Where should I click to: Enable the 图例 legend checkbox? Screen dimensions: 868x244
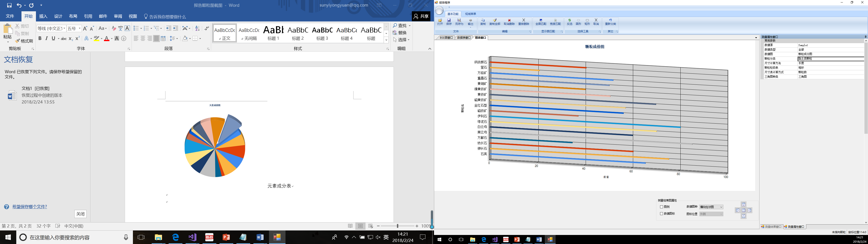point(661,207)
